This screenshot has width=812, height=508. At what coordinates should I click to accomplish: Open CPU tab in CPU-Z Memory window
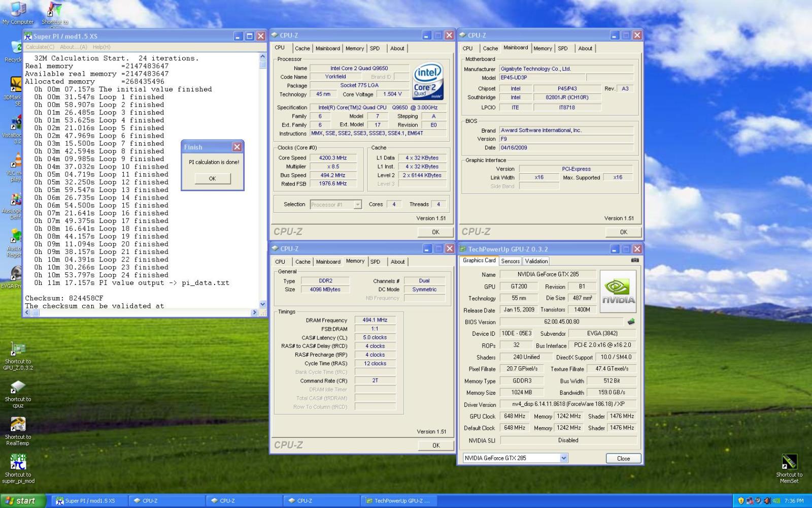[280, 262]
